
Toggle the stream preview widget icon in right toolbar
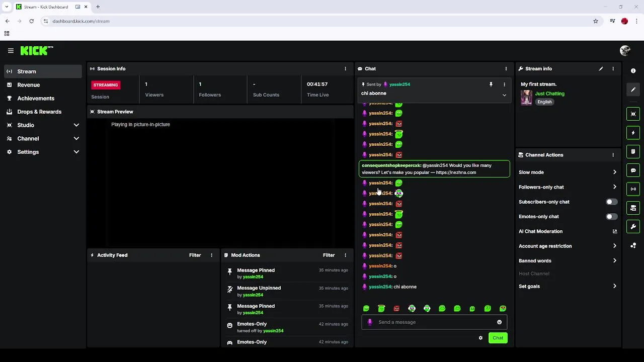(633, 114)
